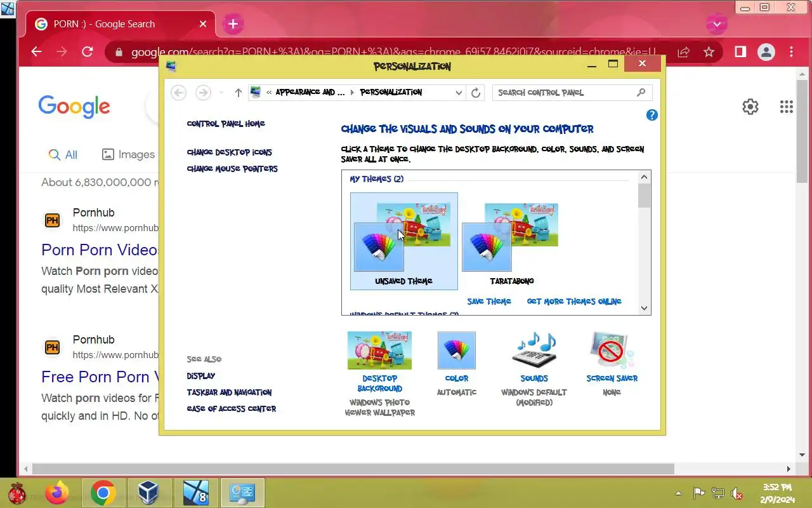Image resolution: width=812 pixels, height=508 pixels.
Task: Click the Control Panel search magnifier icon
Action: [x=641, y=93]
